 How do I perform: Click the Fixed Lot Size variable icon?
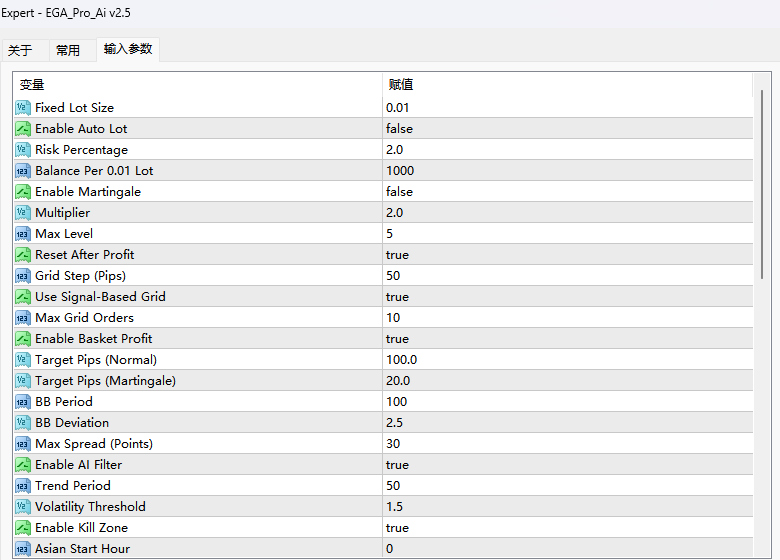pyautogui.click(x=23, y=108)
